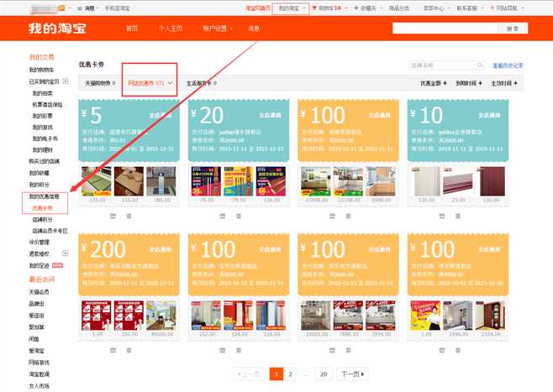553x392 pixels.
Task: Open 消息 in the orange nav bar
Action: click(254, 29)
